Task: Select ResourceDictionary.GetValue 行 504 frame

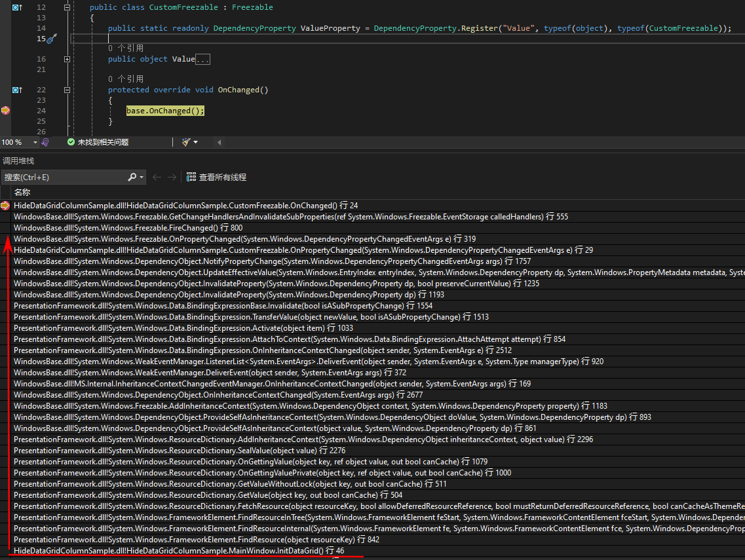Action: point(208,495)
